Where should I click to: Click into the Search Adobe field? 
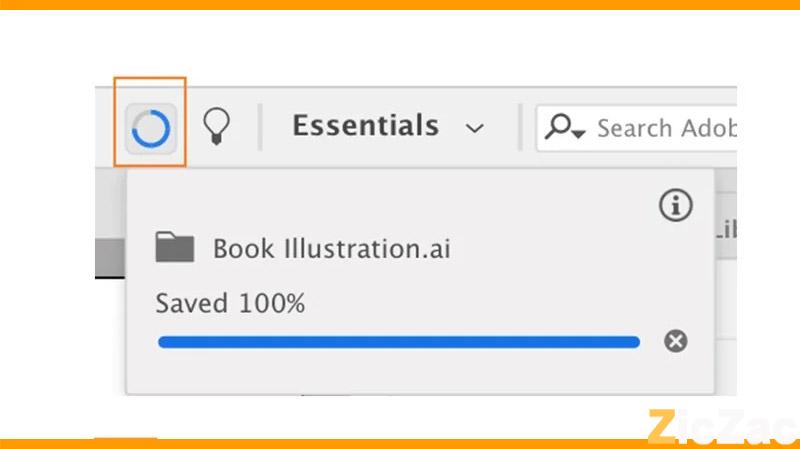[x=665, y=128]
